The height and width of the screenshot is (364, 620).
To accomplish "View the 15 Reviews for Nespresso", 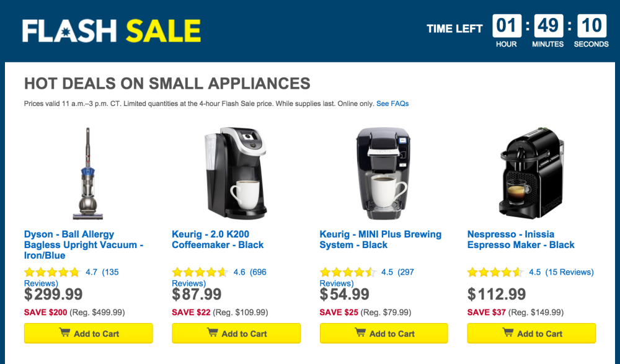I will [569, 272].
